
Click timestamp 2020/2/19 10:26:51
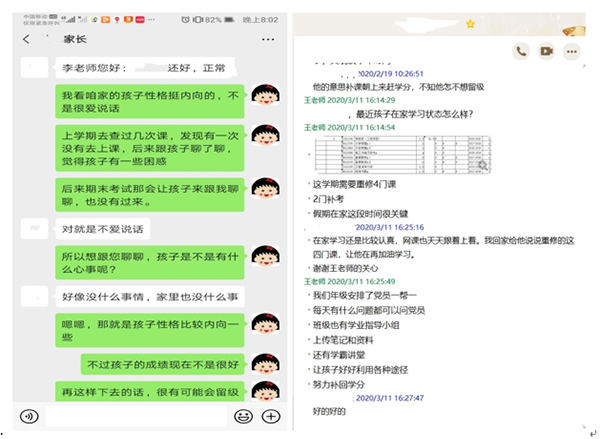(x=391, y=73)
